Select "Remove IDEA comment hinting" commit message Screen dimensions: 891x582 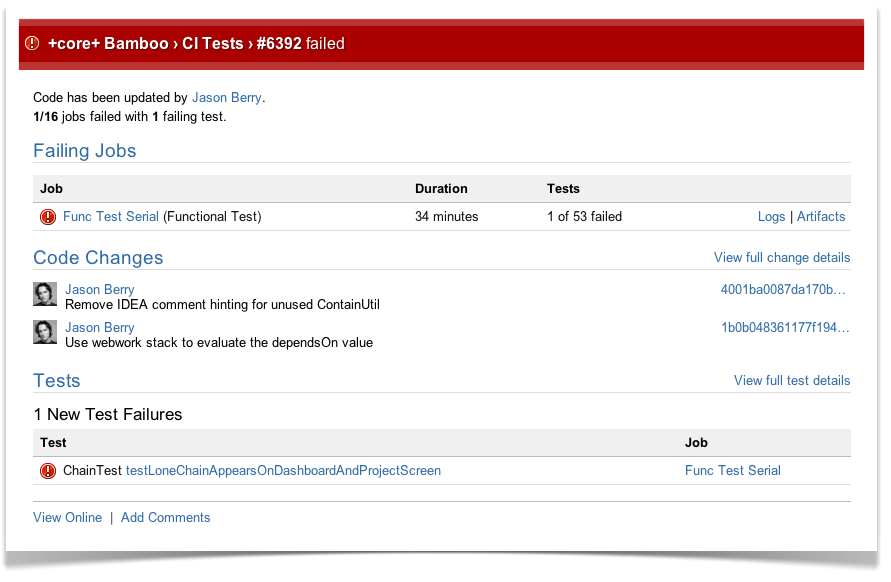tap(222, 305)
